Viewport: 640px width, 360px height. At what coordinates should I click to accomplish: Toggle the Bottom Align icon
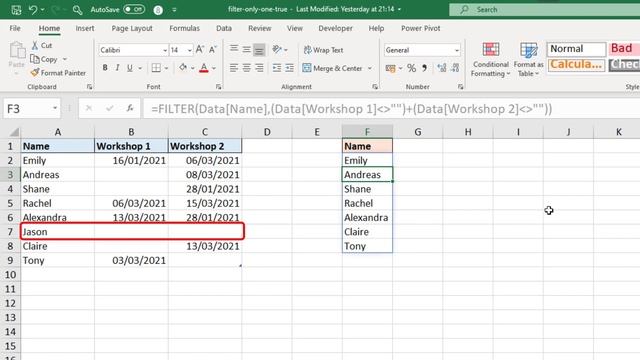click(x=259, y=49)
